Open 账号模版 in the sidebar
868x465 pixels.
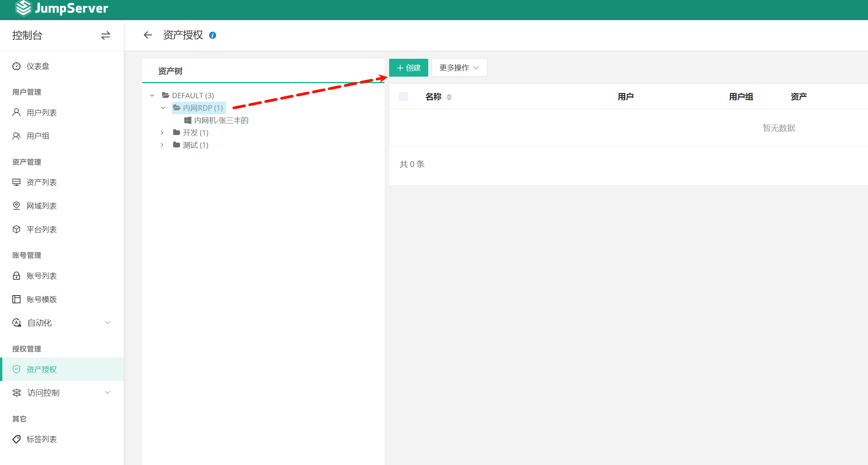click(41, 299)
